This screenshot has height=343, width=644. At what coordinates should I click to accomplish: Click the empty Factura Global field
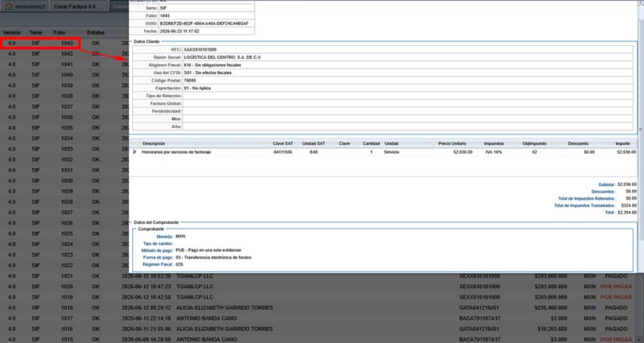[407, 104]
